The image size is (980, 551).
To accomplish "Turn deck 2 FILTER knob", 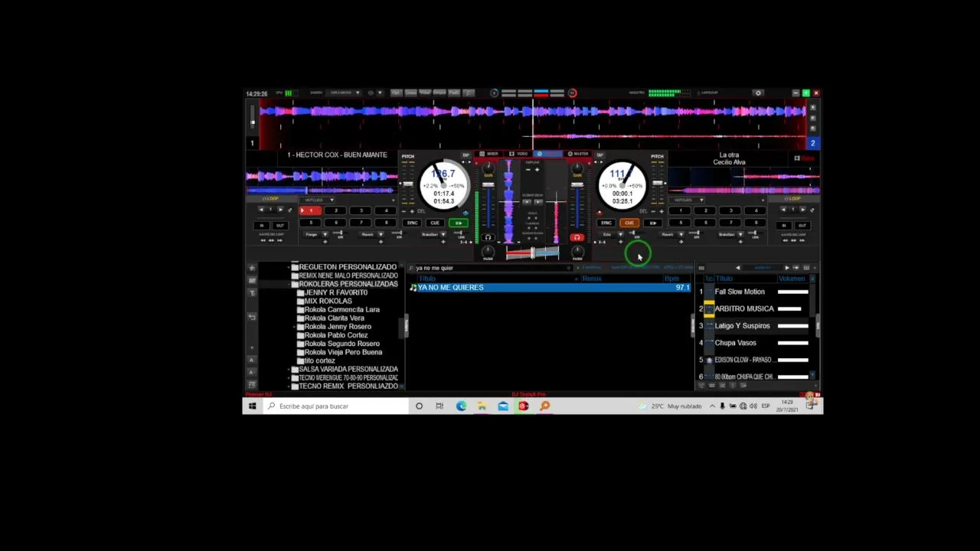I will pos(577,252).
